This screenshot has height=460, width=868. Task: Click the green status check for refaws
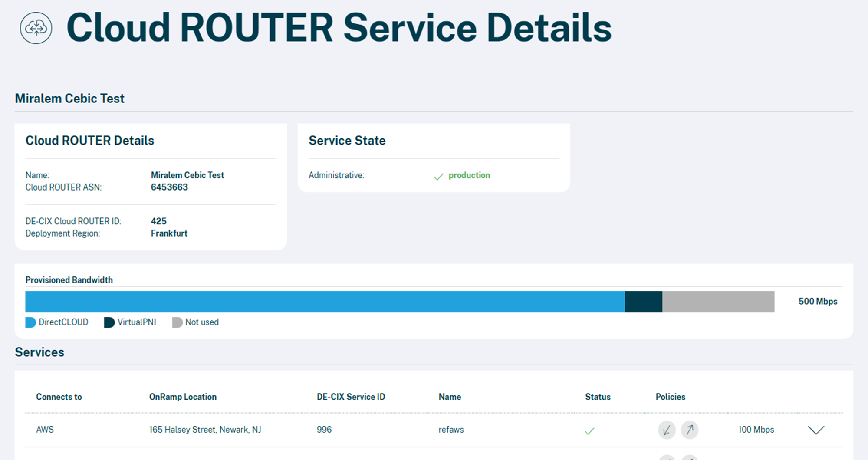589,431
